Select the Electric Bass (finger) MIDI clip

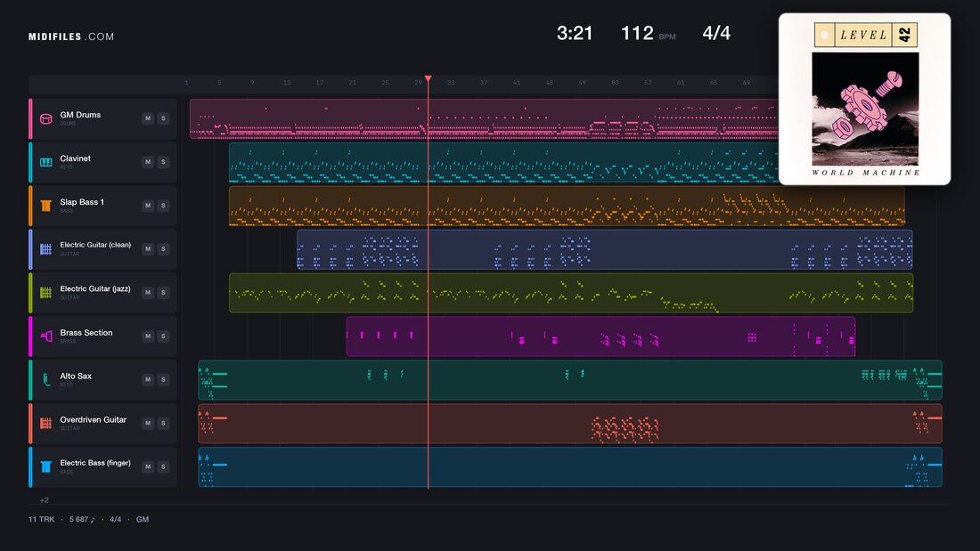point(570,466)
